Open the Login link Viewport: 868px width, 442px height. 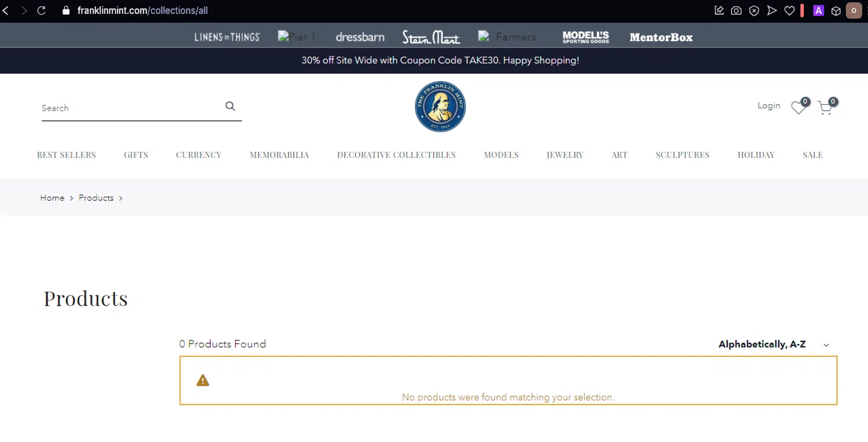(768, 105)
